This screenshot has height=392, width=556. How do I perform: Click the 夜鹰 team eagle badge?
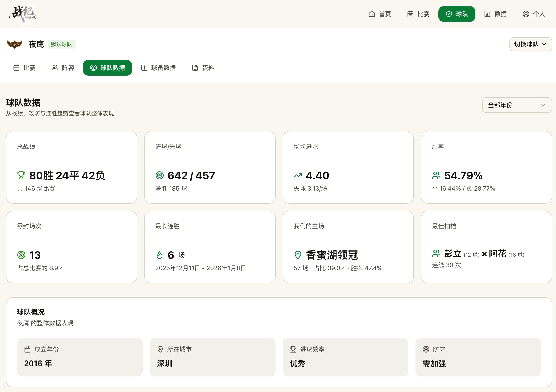(14, 44)
